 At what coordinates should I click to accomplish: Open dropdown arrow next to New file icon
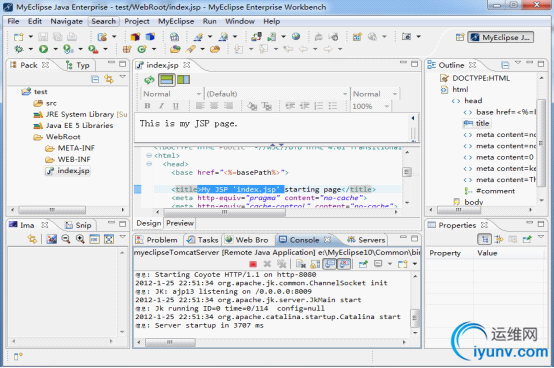(31, 37)
